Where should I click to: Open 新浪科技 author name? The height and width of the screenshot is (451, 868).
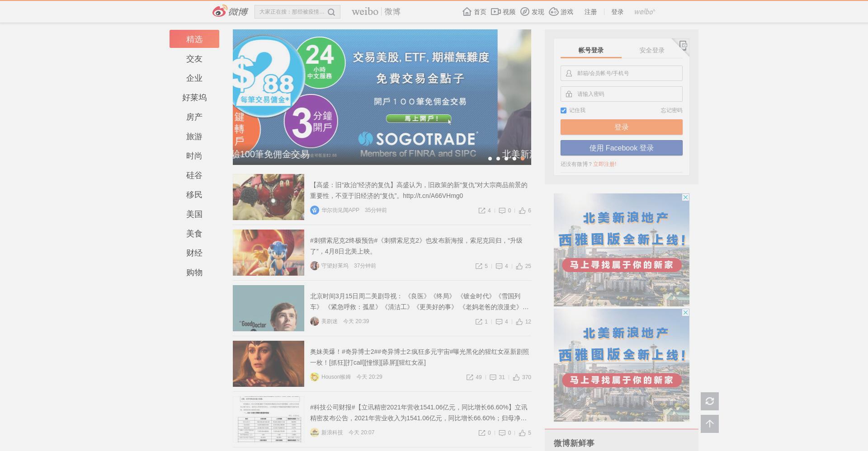(x=332, y=432)
